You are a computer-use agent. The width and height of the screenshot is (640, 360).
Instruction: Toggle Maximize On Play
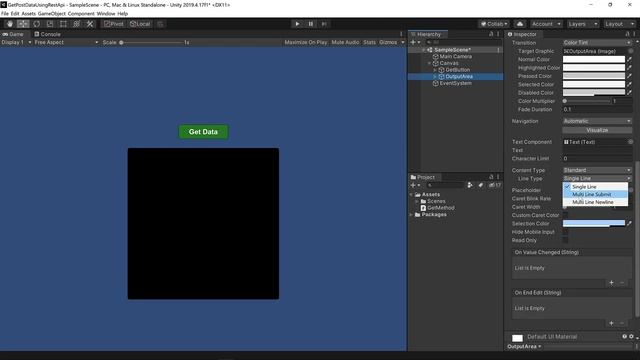306,42
